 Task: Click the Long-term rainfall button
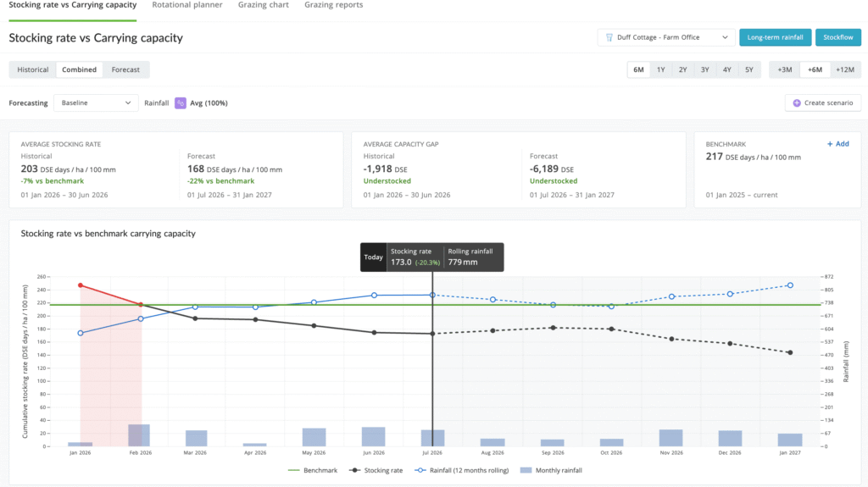(775, 37)
